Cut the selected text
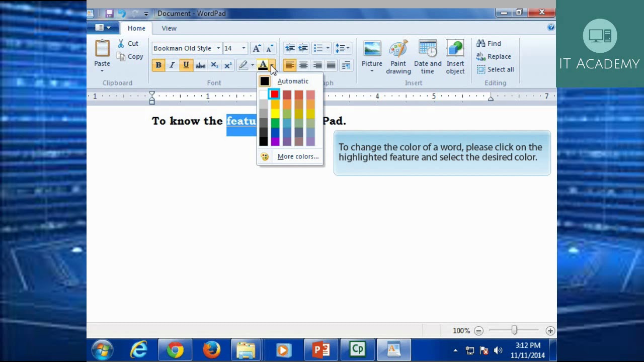This screenshot has width=644, height=362. tap(128, 44)
